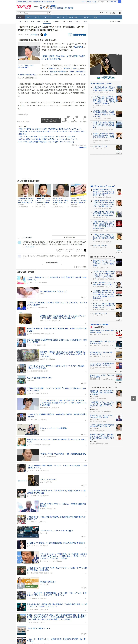Screen dimensions: 138x644
Task: Focus the keyword search input field
Action: [32, 13]
